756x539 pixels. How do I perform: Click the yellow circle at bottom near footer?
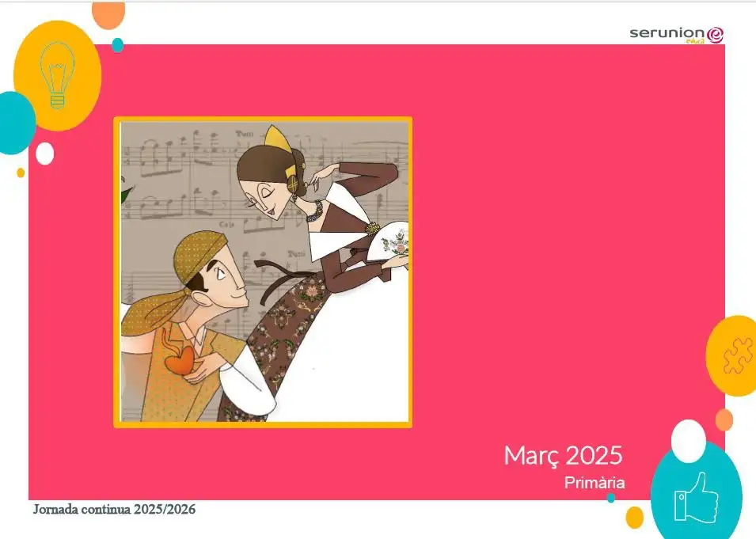point(634,518)
